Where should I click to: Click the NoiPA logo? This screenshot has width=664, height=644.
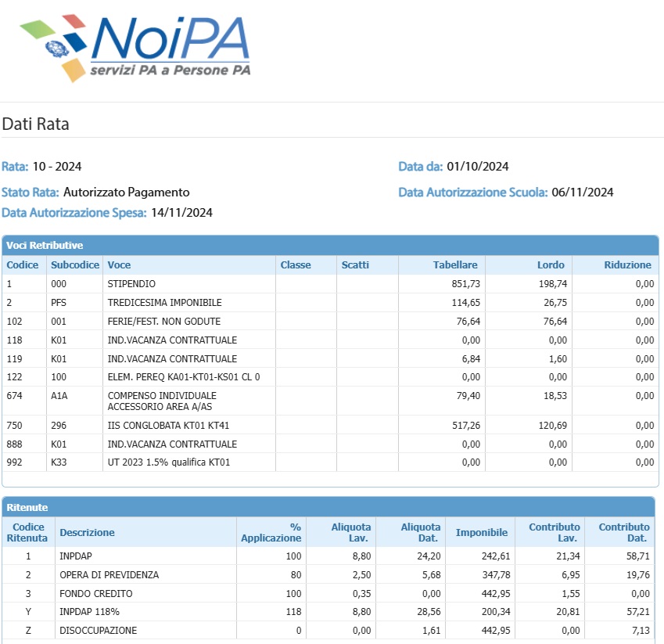click(135, 49)
